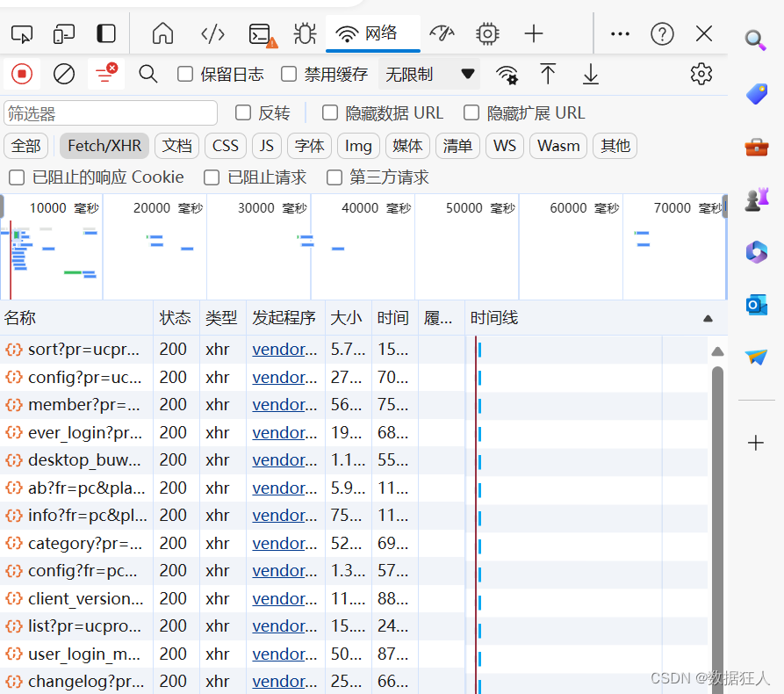Image resolution: width=784 pixels, height=694 pixels.
Task: Open the Welcome home tab
Action: (163, 34)
